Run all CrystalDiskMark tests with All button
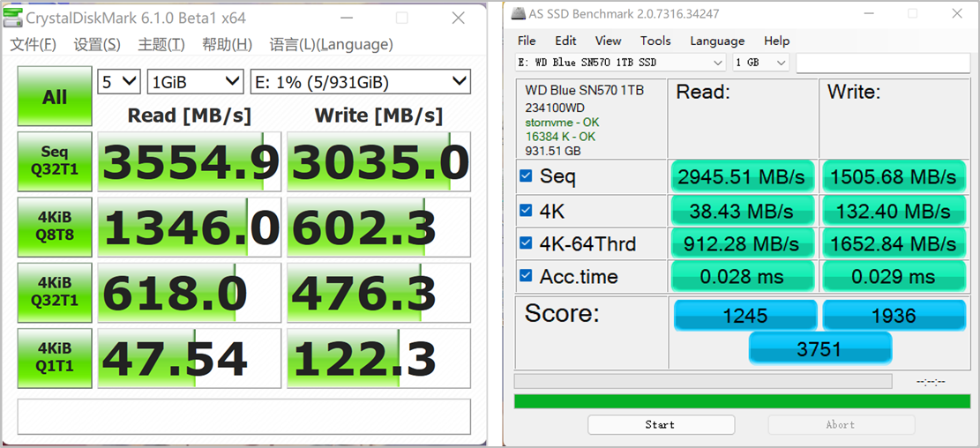The image size is (980, 448). point(55,97)
